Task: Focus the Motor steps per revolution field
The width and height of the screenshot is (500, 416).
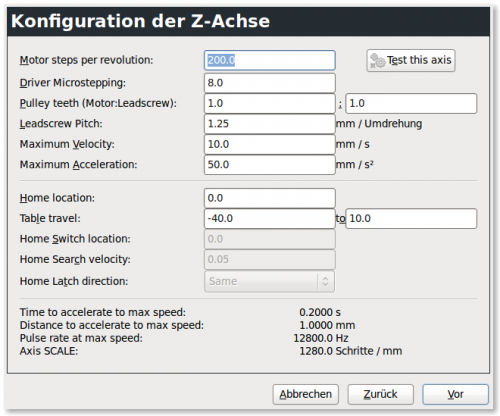Action: (270, 60)
